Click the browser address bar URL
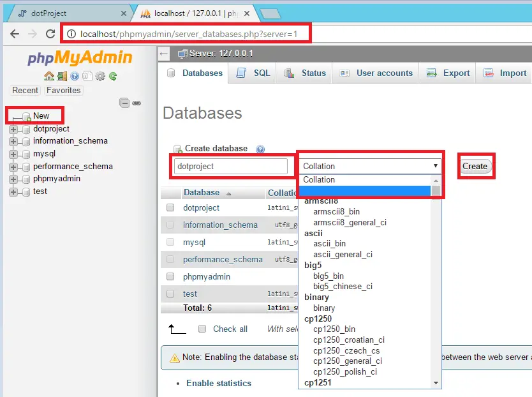The image size is (532, 397). 189,34
